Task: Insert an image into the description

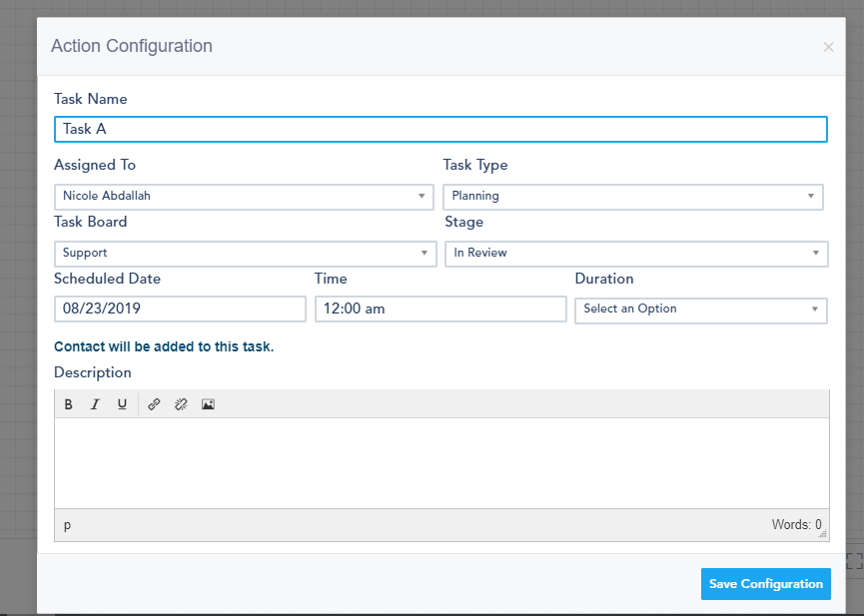Action: tap(208, 403)
